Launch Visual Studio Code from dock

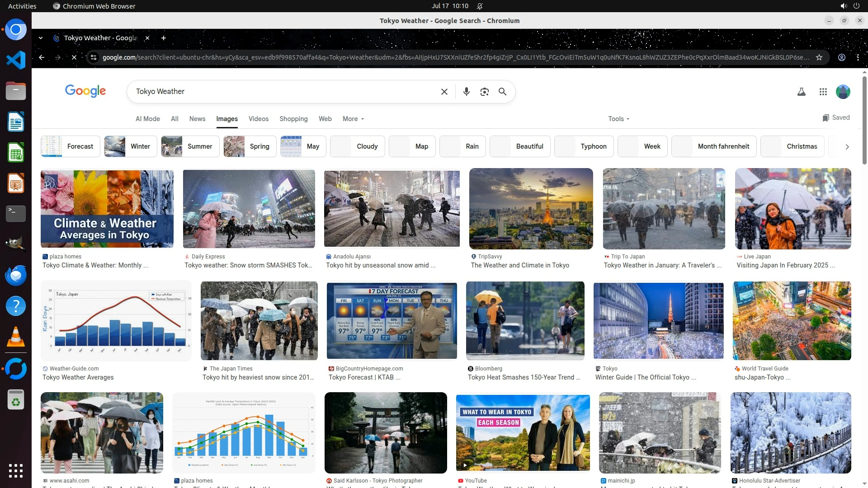pyautogui.click(x=16, y=60)
